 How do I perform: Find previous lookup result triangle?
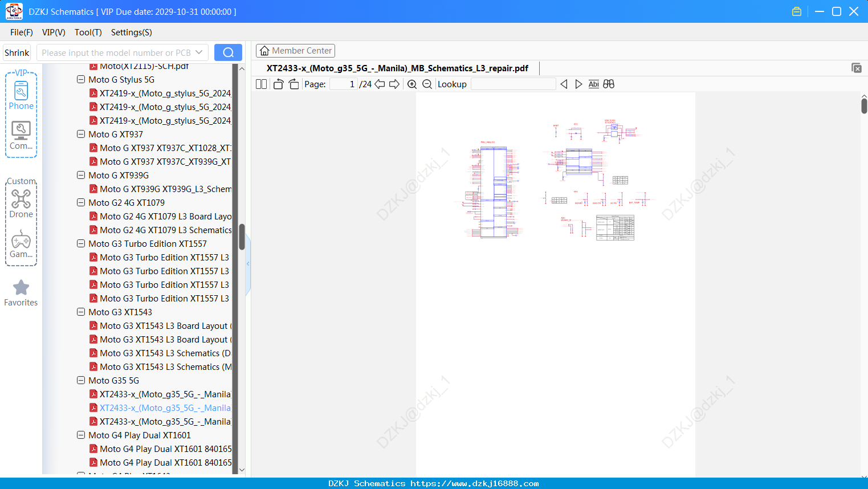tap(564, 84)
